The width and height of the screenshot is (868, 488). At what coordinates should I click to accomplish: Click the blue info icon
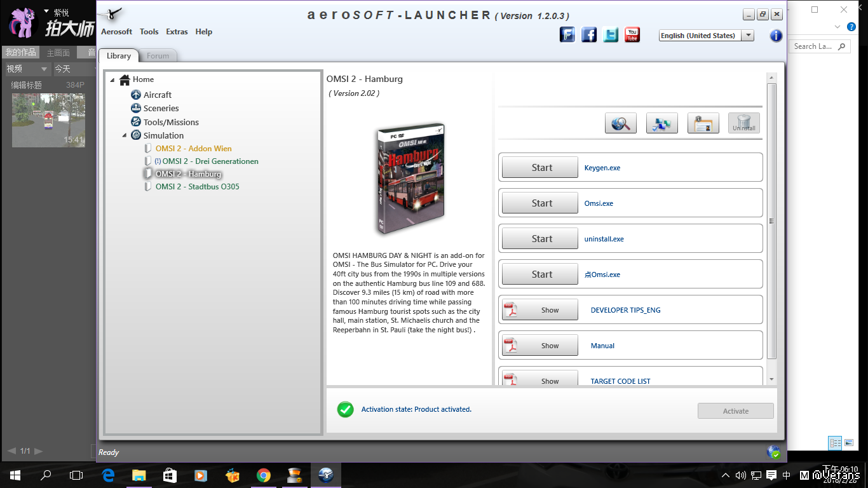pos(776,36)
